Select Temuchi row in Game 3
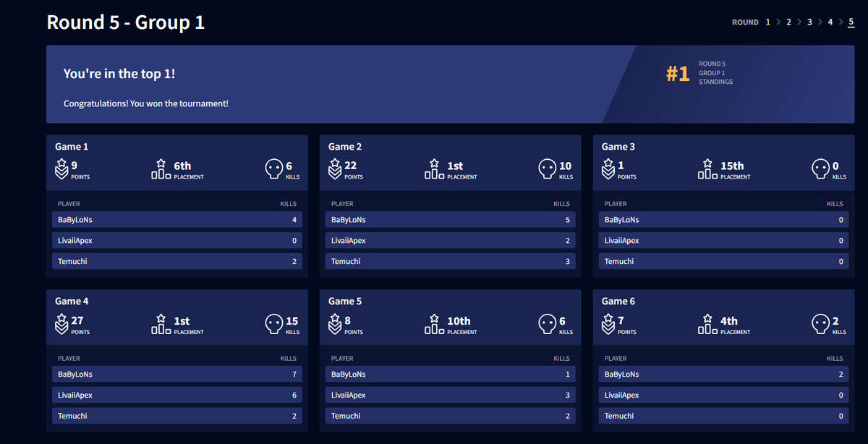This screenshot has width=868, height=444. (x=724, y=262)
